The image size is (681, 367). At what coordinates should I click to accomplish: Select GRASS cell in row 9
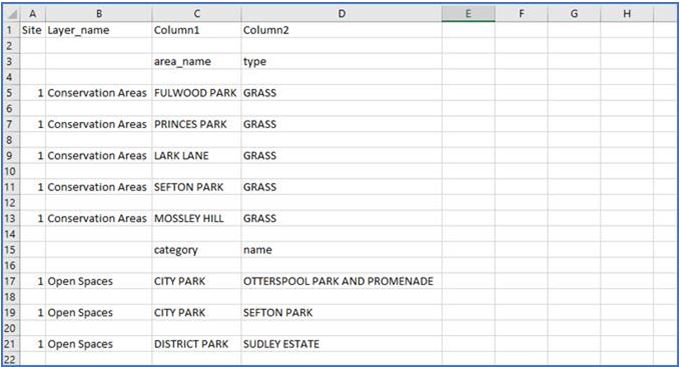click(341, 155)
